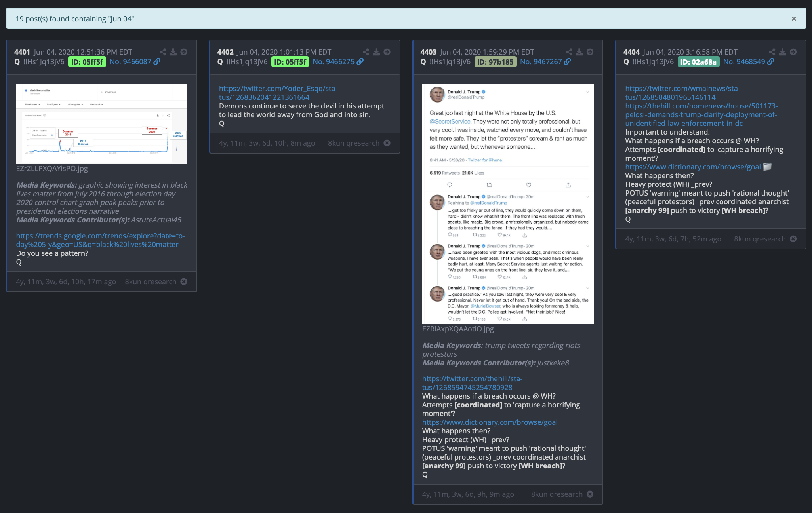812x513 pixels.
Task: Go to post 4402 arrow icon
Action: [387, 52]
